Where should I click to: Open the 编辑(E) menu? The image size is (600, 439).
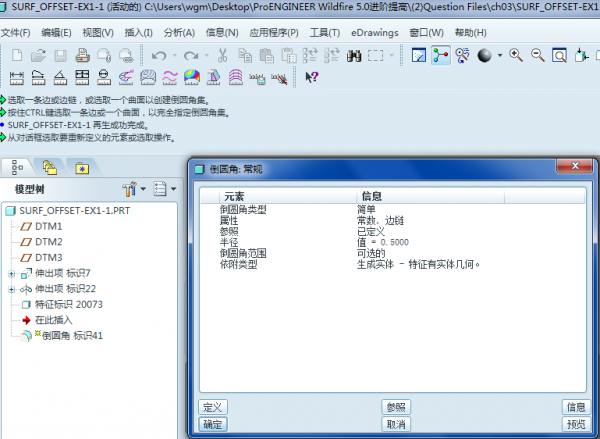tap(56, 33)
